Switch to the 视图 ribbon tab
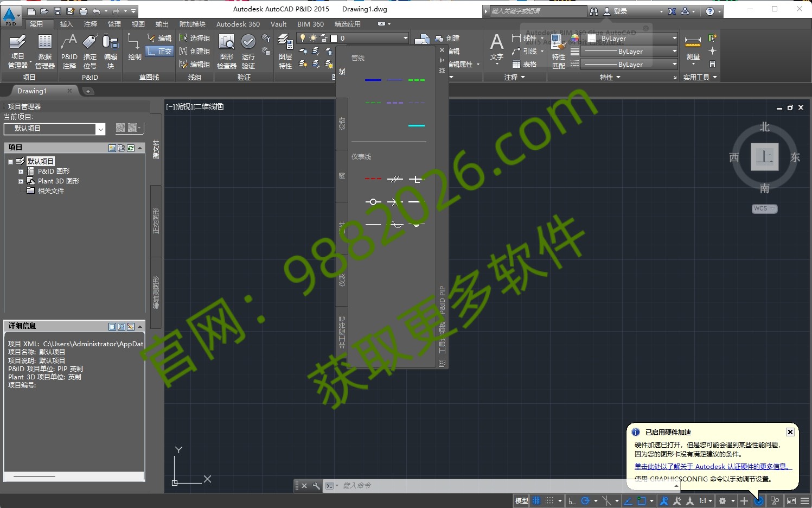812x508 pixels. coord(138,24)
